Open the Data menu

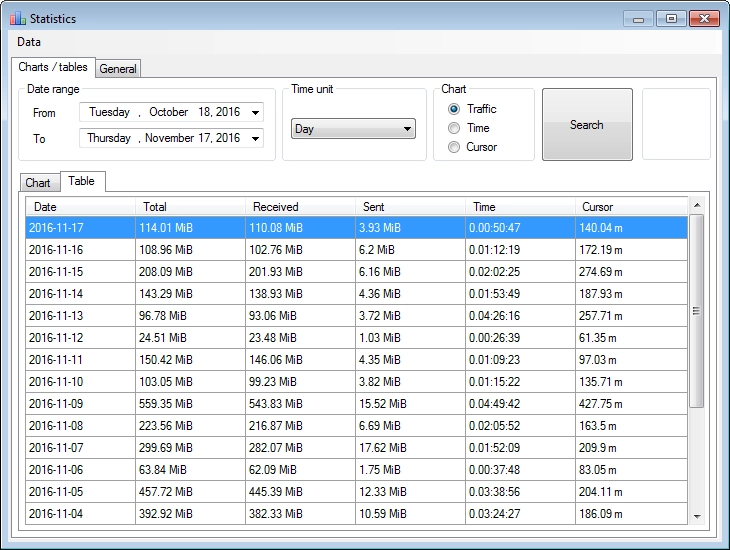[x=29, y=42]
